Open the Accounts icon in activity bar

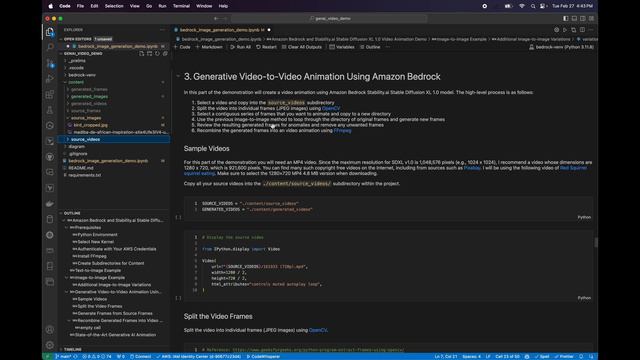click(x=50, y=329)
